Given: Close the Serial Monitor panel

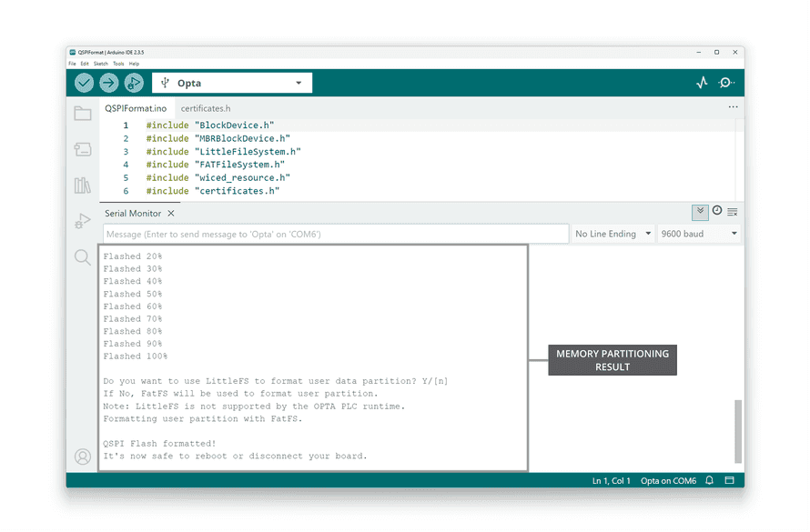Looking at the screenshot, I should click(x=172, y=213).
